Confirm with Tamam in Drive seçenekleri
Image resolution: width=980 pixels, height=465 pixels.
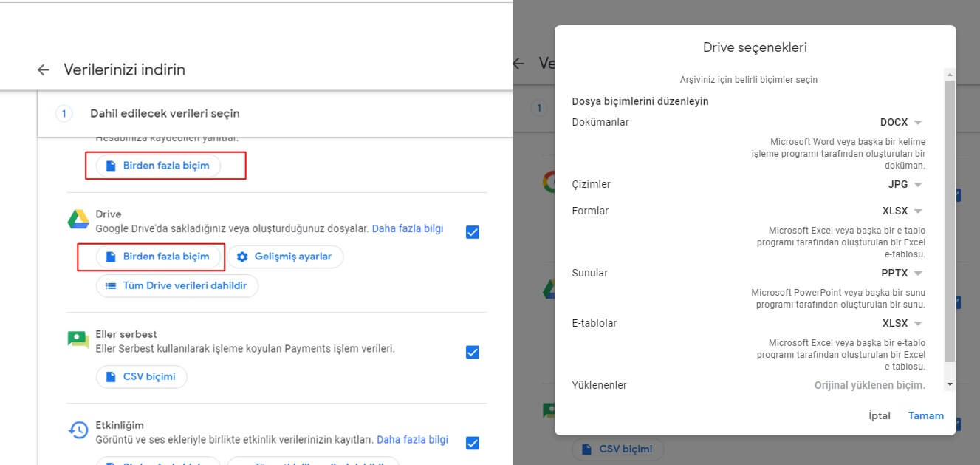pos(926,415)
